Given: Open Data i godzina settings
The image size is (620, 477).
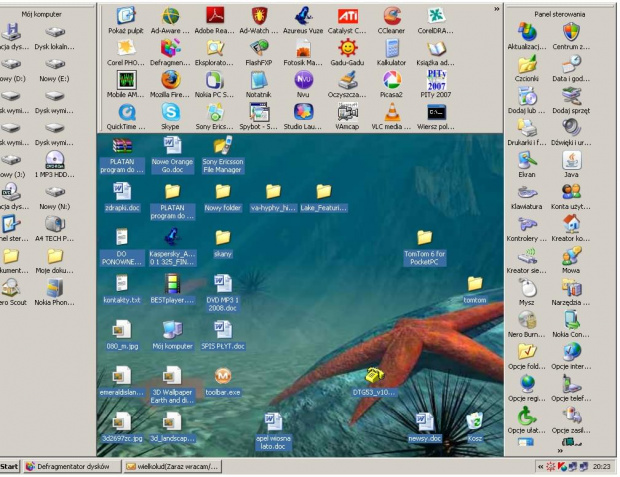Looking at the screenshot, I should click(571, 69).
